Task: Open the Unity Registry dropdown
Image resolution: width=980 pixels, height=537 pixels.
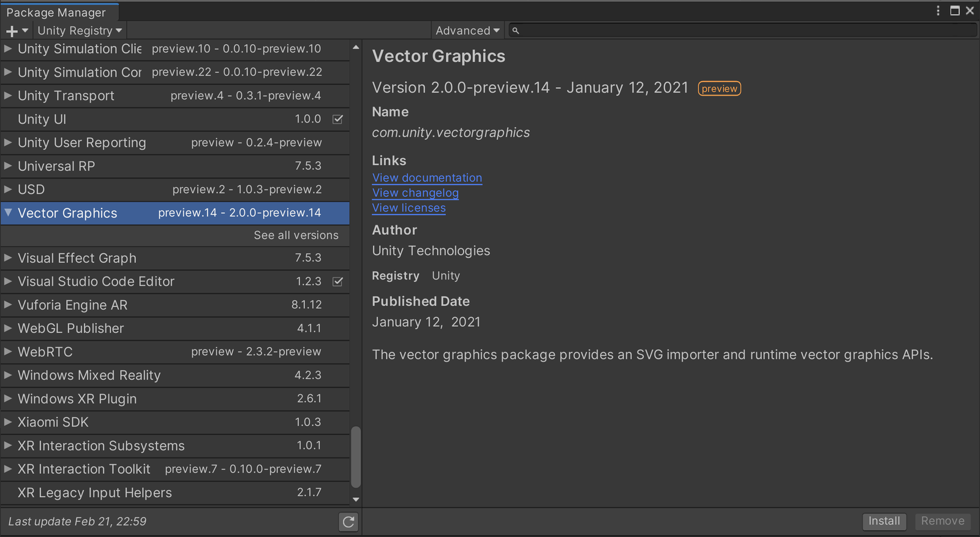Action: pyautogui.click(x=79, y=31)
